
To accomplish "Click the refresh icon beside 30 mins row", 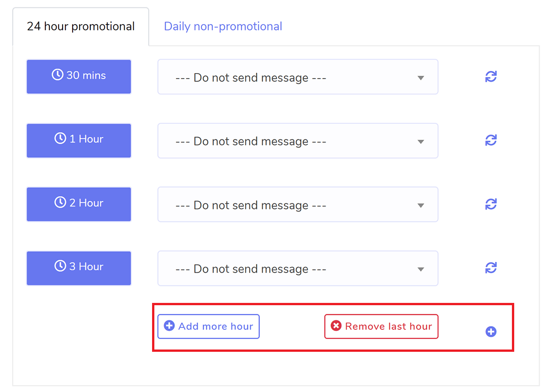I will coord(491,77).
